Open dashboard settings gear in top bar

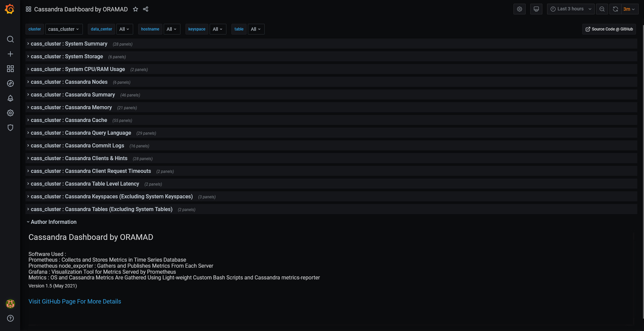520,9
